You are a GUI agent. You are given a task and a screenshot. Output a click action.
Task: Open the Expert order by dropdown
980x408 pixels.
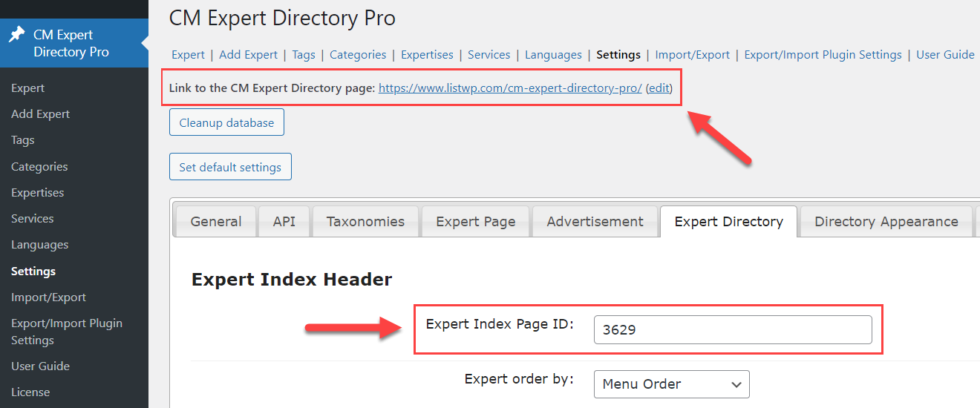pyautogui.click(x=671, y=384)
